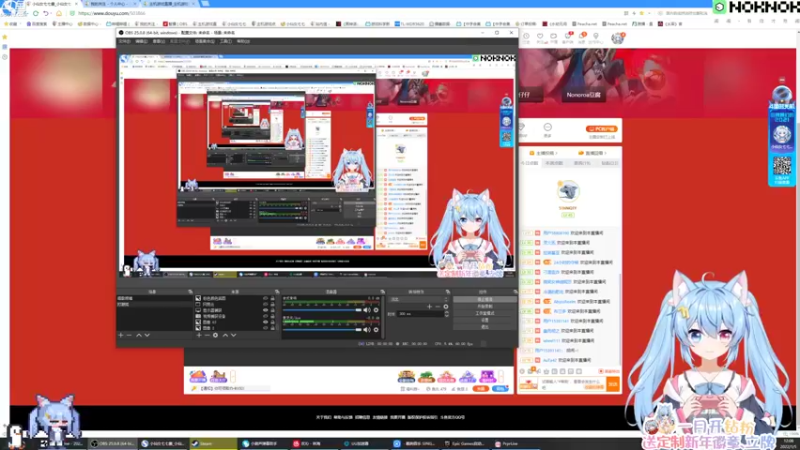Remove the scene transition with minus icon
The width and height of the screenshot is (800, 450).
(437, 307)
